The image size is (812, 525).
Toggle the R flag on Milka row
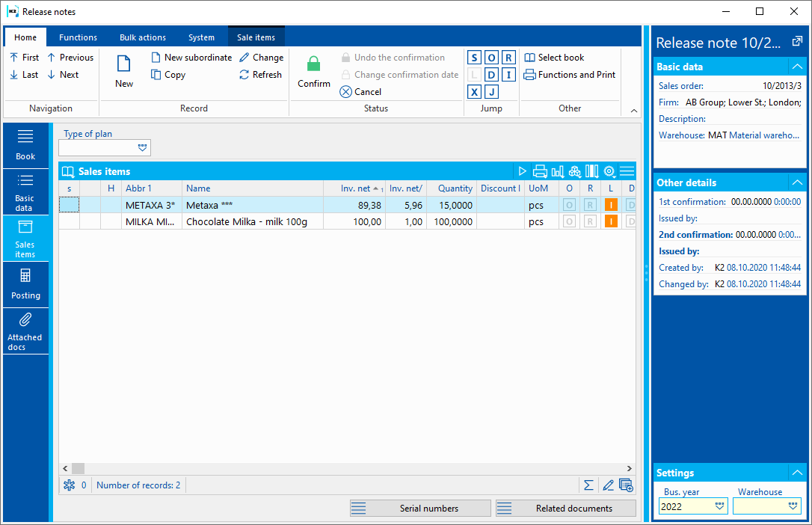pos(590,221)
